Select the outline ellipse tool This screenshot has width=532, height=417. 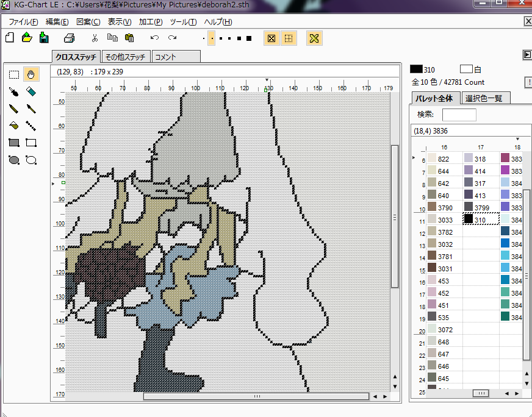(31, 160)
